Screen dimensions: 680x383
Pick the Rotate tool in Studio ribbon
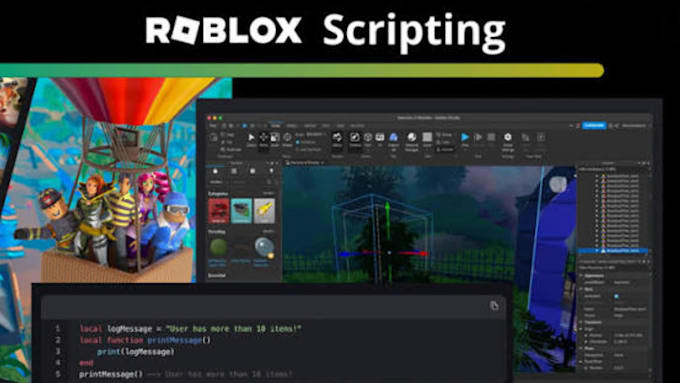click(x=287, y=139)
